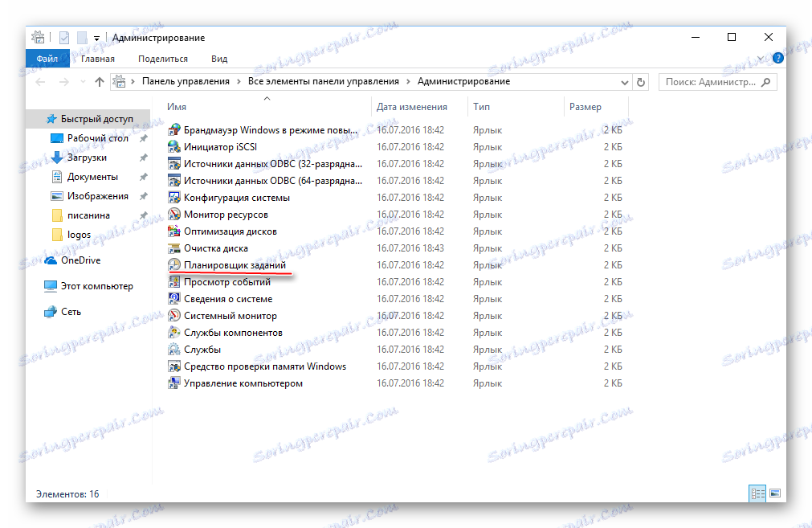812x528 pixels.
Task: Open the Customize Quick Access Toolbar dropdown
Action: (96, 39)
